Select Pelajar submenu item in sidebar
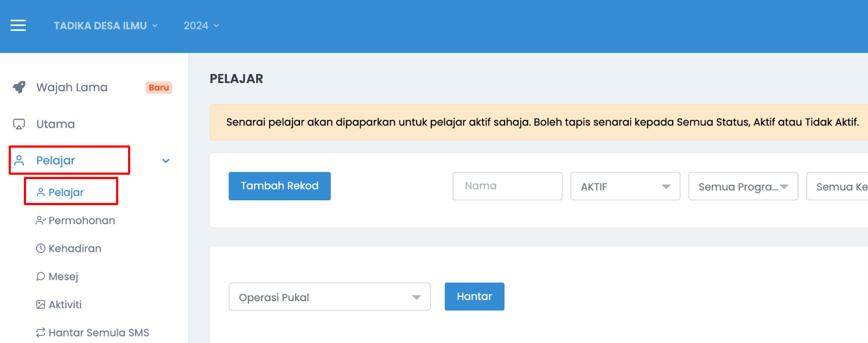The image size is (868, 343). pyautogui.click(x=66, y=193)
